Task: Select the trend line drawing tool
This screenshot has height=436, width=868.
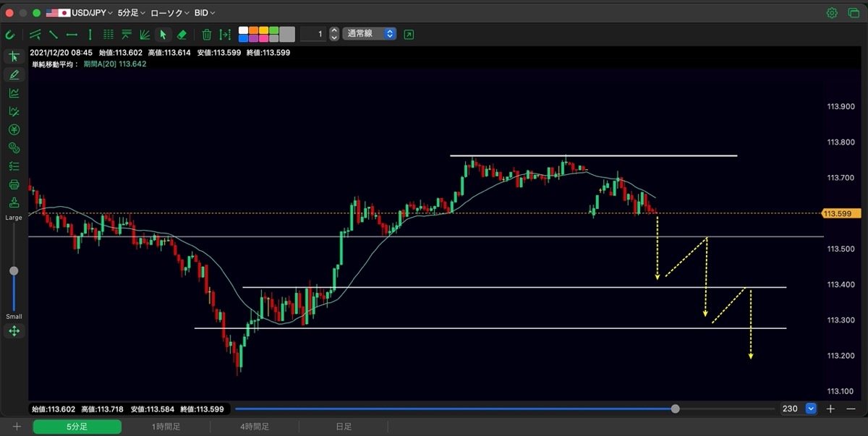Action: 54,34
